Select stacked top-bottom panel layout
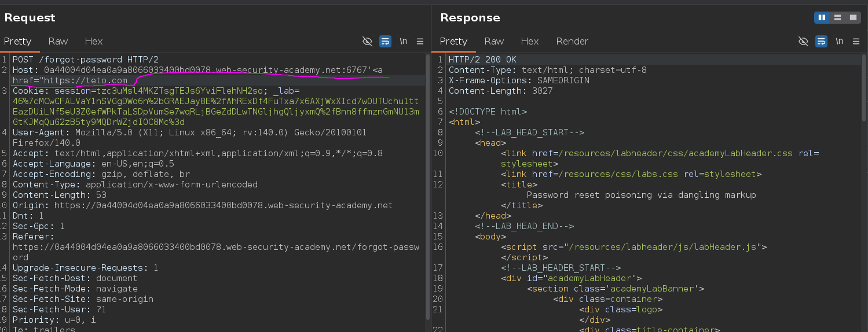 coord(837,18)
